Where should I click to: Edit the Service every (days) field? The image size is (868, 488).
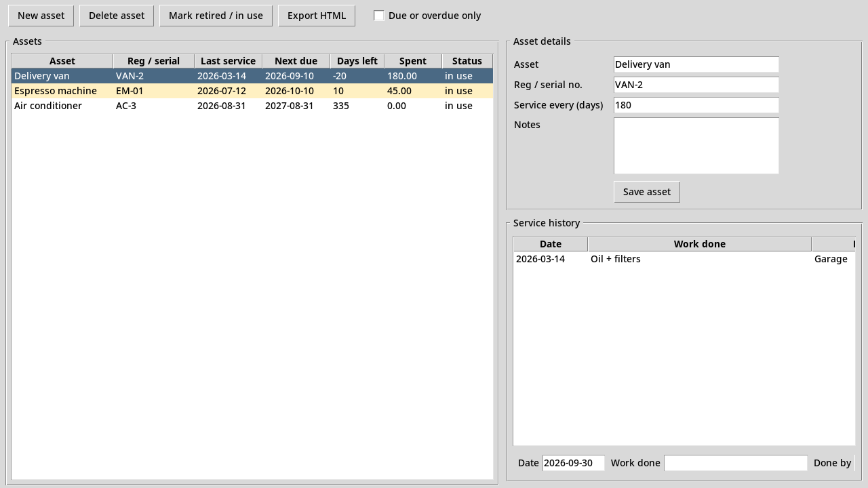(696, 105)
